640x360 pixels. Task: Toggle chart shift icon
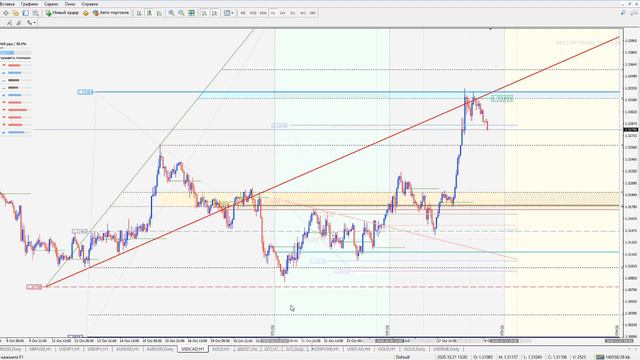pyautogui.click(x=214, y=13)
